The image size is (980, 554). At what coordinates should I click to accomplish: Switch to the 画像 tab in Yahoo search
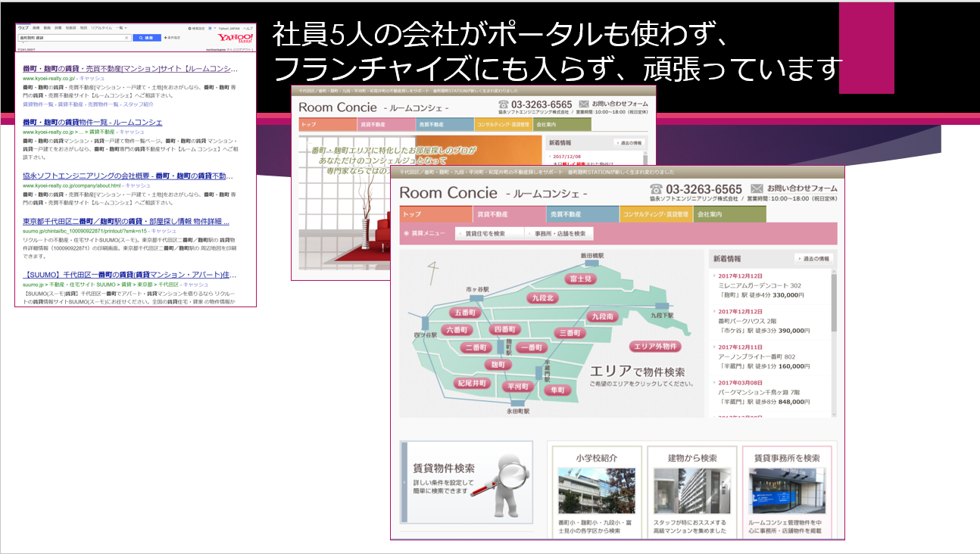click(36, 27)
